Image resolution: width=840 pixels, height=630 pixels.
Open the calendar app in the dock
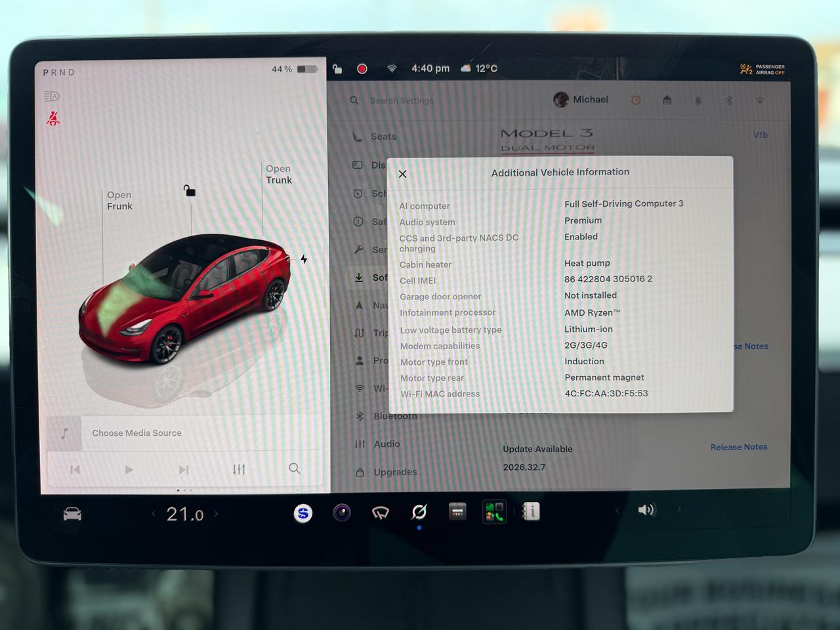[x=457, y=511]
